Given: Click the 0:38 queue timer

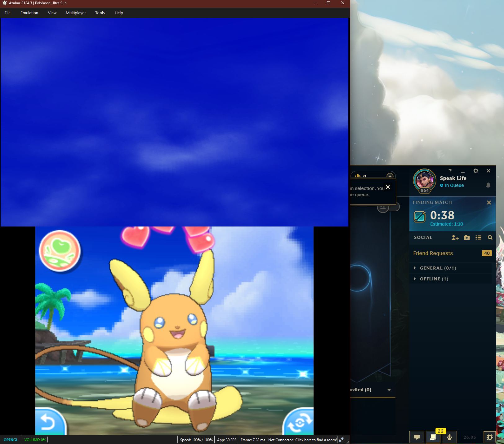Looking at the screenshot, I should 442,215.
